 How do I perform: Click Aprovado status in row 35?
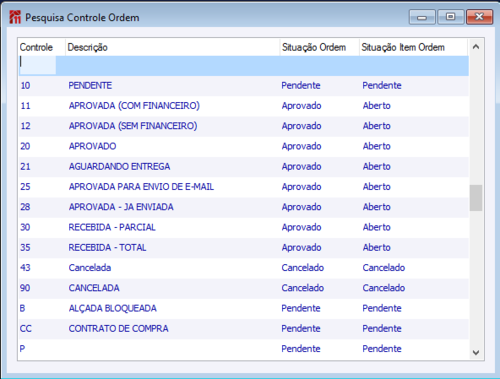(301, 248)
